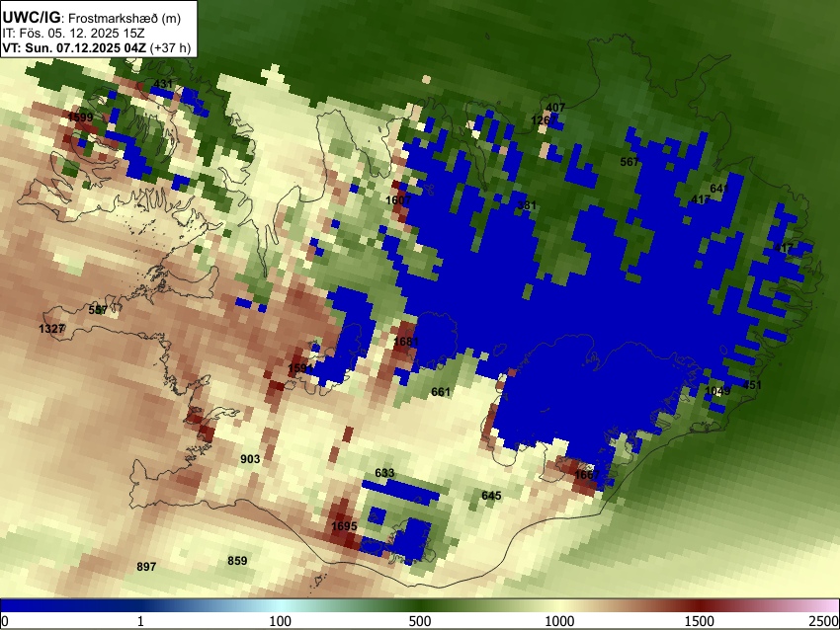The image size is (840, 630).
Task: Click the map value label 557
Action: pyautogui.click(x=98, y=310)
